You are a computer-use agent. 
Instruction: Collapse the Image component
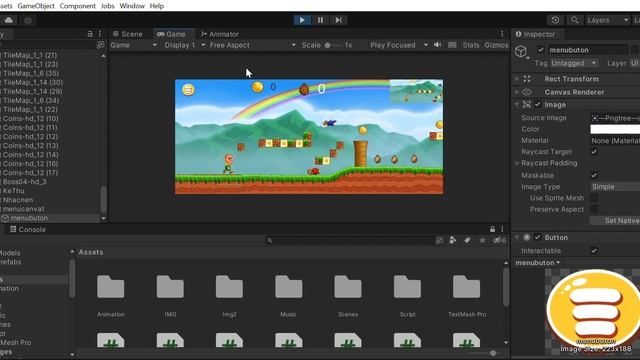pos(517,104)
